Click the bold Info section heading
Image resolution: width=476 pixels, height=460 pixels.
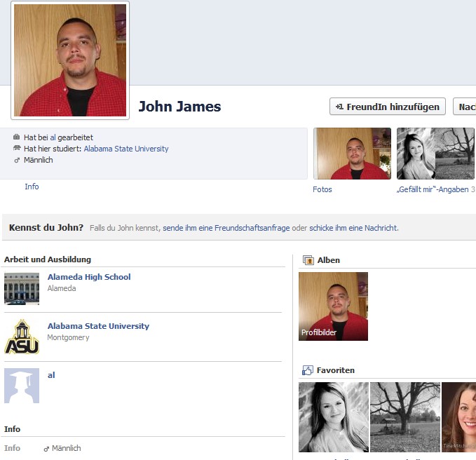pyautogui.click(x=12, y=429)
